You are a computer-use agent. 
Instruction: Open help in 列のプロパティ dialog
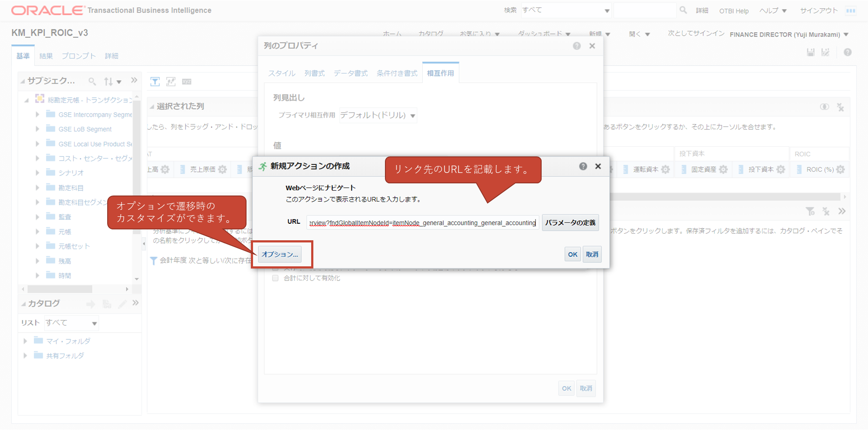[x=576, y=46]
